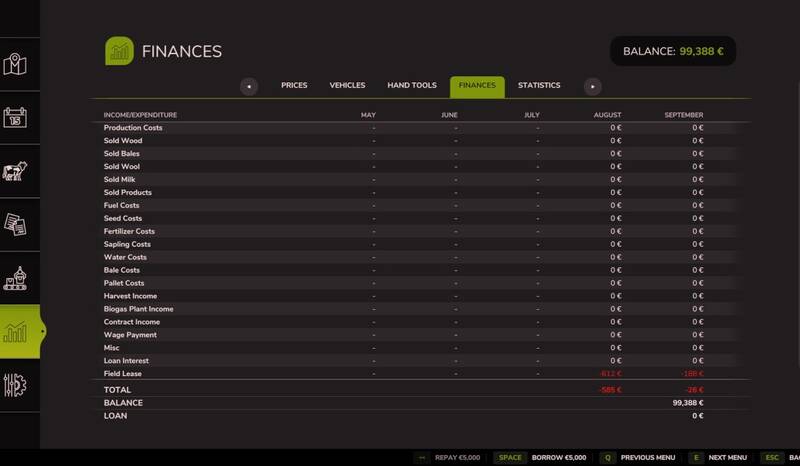This screenshot has height=466, width=800.
Task: Open the map page in sidebar
Action: pos(15,65)
